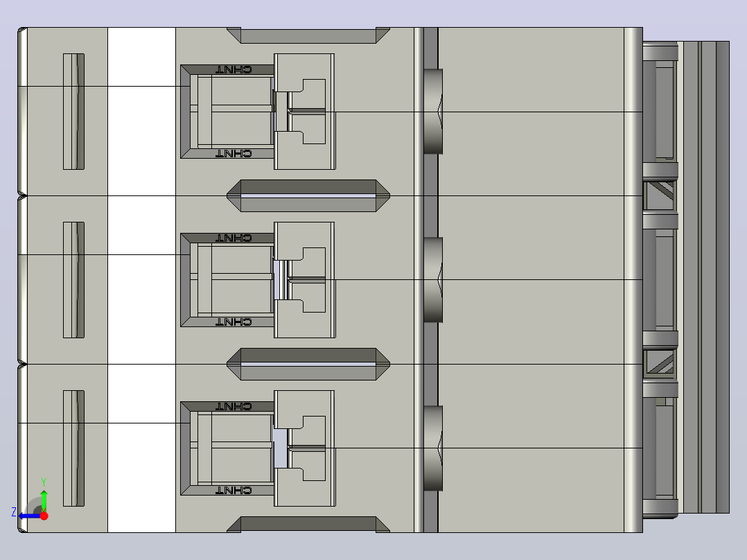747x560 pixels.
Task: Select the top pole's switch handle
Action: (304, 112)
